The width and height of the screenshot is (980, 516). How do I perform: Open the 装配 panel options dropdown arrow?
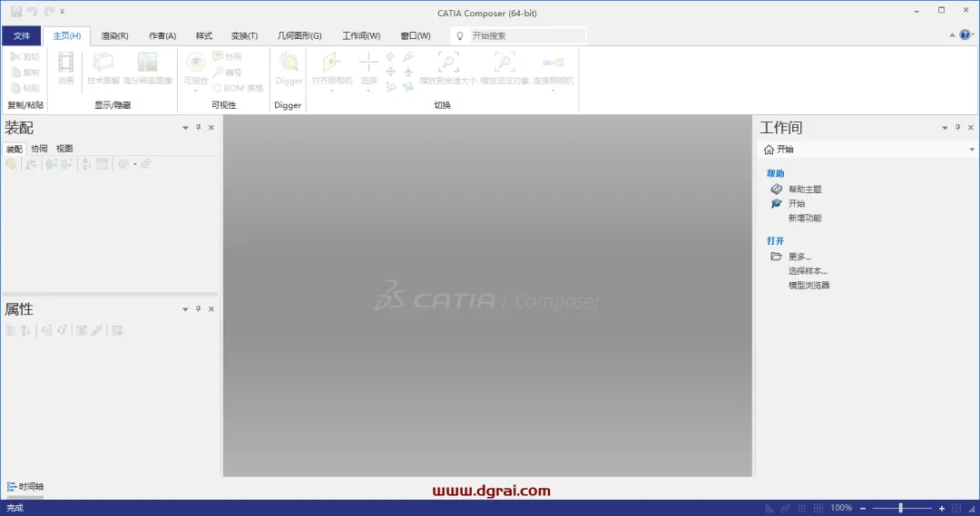pos(185,128)
